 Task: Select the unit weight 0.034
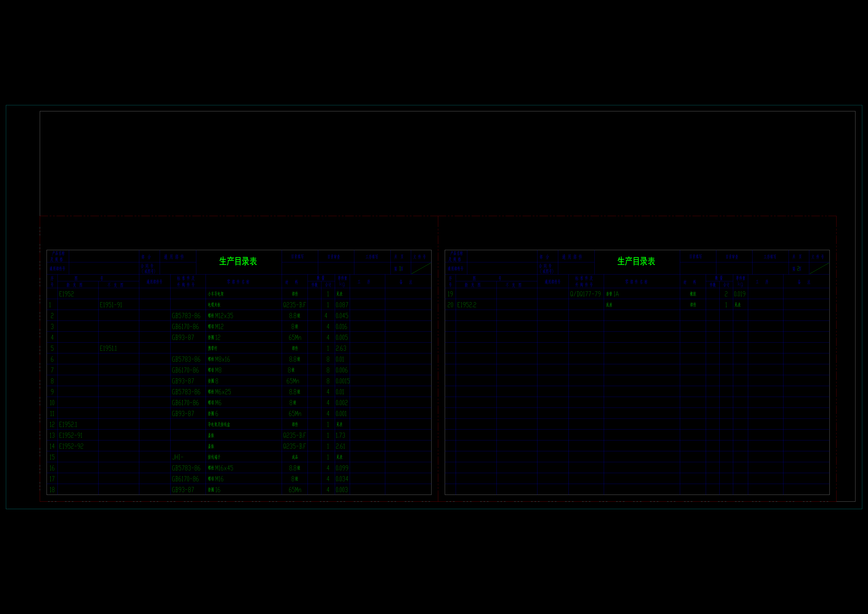tap(342, 479)
